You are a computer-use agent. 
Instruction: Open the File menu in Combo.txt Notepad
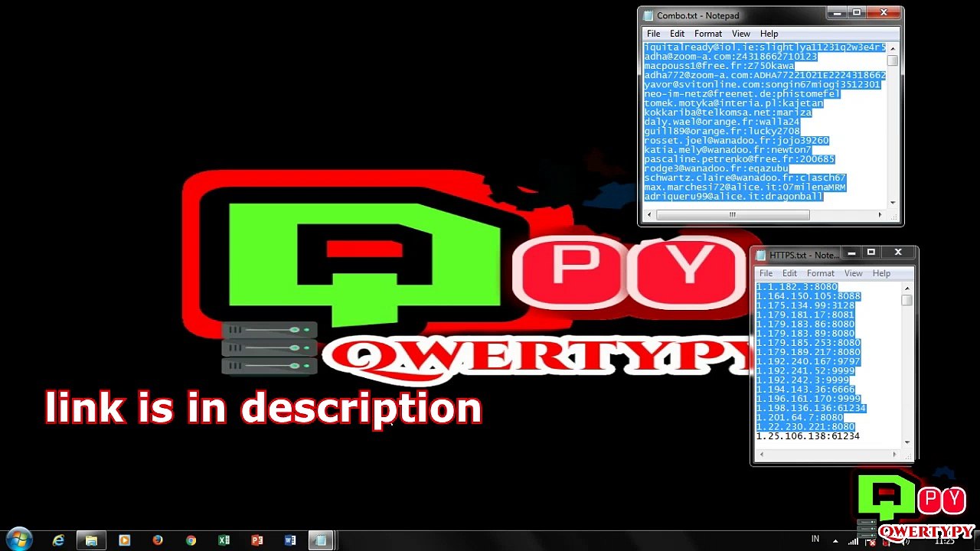point(653,34)
